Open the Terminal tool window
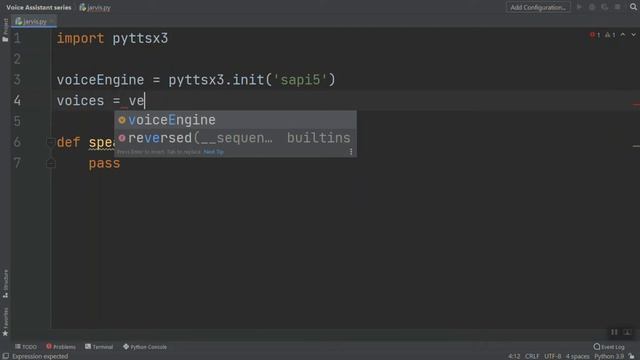Viewport: 640px width, 360px height. 99,347
